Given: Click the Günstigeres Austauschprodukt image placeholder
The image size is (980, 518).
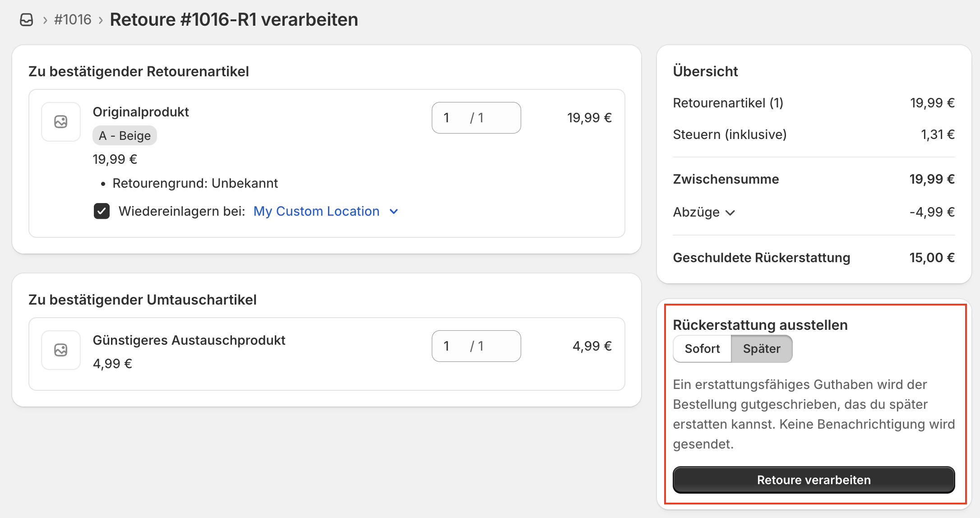Looking at the screenshot, I should [x=61, y=350].
